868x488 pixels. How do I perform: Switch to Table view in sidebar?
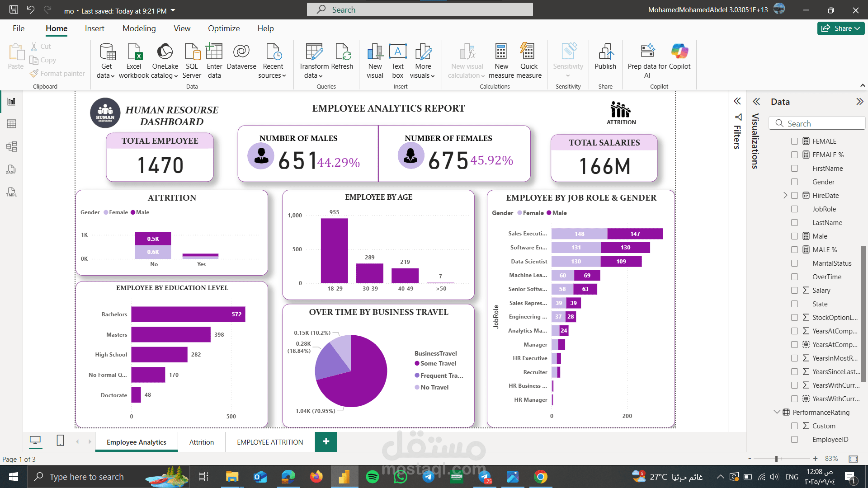point(12,124)
